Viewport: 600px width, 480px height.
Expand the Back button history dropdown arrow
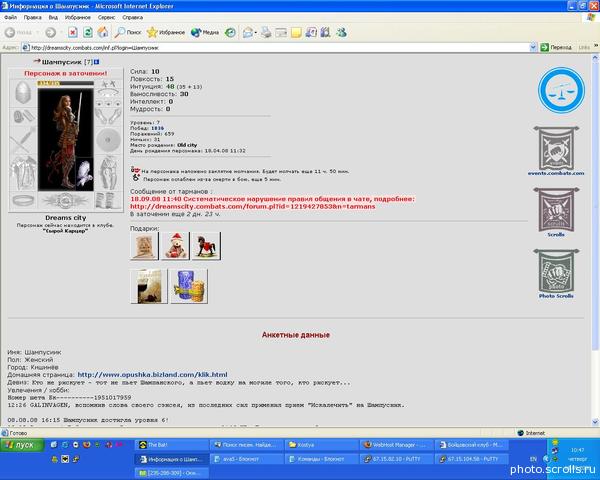(x=38, y=33)
